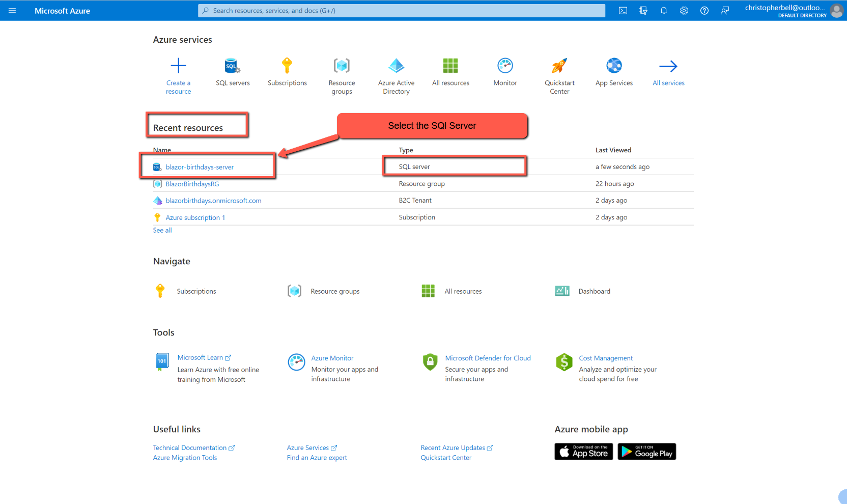The image size is (847, 504).
Task: Select the blazor-birthdays-server SQL server
Action: pos(199,166)
